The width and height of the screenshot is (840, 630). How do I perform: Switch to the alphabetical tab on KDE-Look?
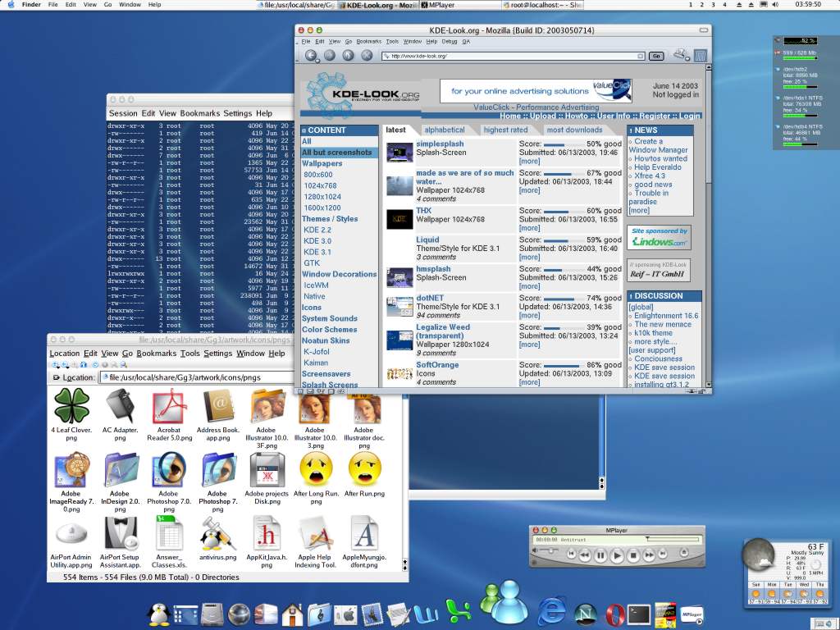tap(445, 130)
